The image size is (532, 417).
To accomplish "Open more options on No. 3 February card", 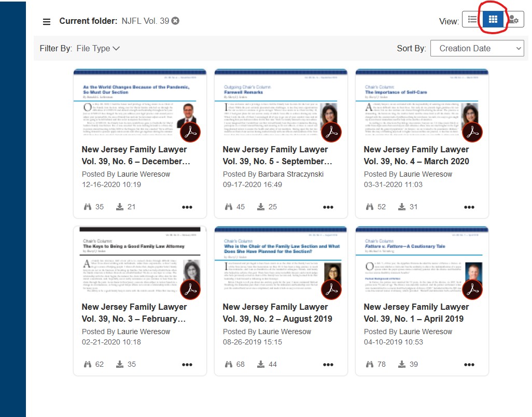I will point(187,365).
